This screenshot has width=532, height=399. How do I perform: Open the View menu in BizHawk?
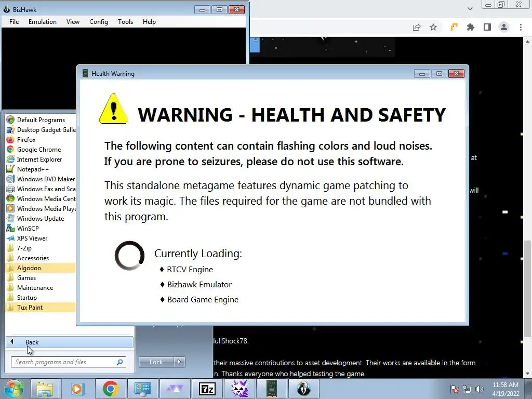[x=73, y=22]
